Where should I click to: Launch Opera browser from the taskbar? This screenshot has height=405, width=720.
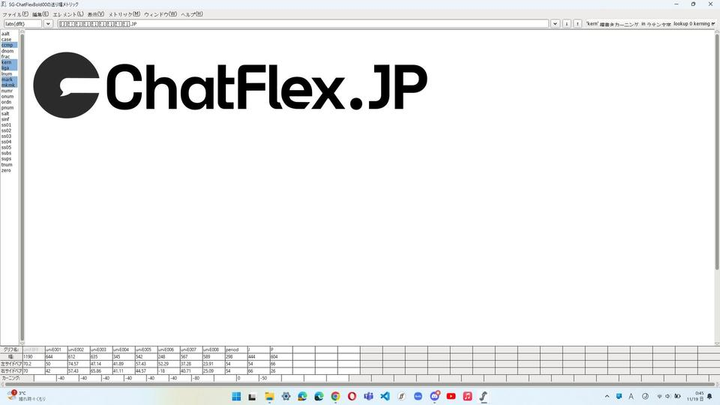pos(352,396)
